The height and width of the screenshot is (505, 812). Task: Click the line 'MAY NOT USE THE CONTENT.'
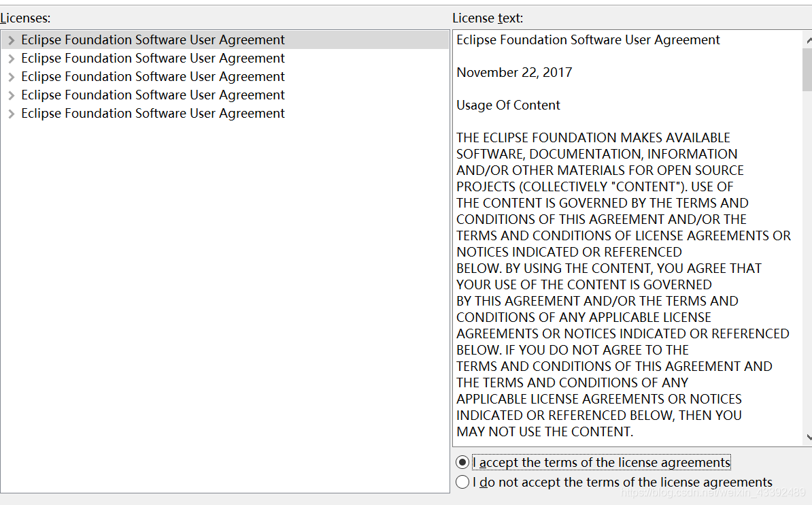coord(545,432)
